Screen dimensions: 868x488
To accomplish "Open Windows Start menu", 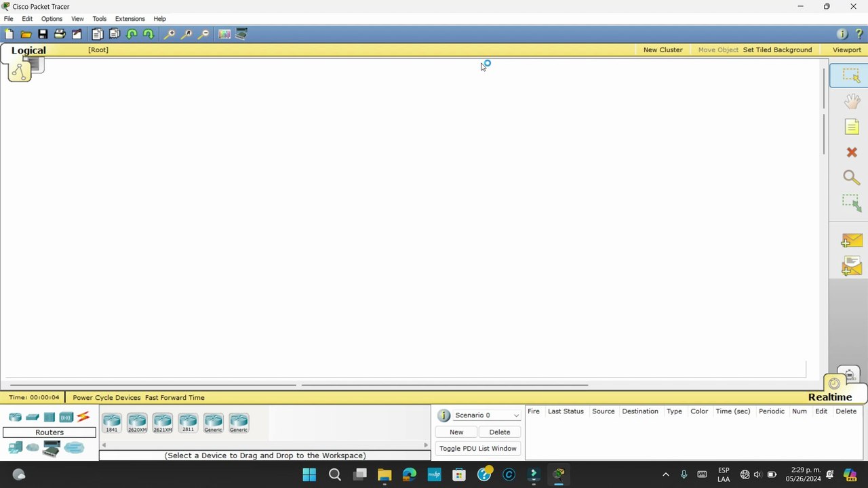I will tap(309, 474).
